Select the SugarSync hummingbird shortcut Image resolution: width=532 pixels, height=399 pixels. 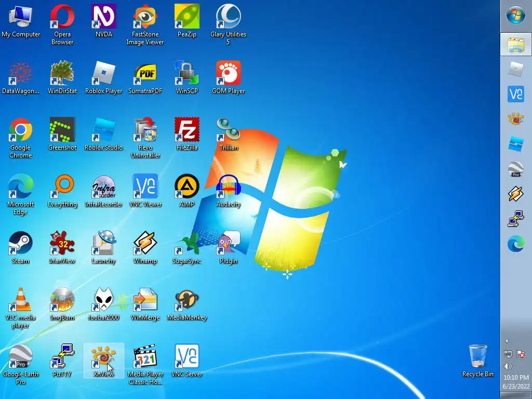tap(187, 248)
